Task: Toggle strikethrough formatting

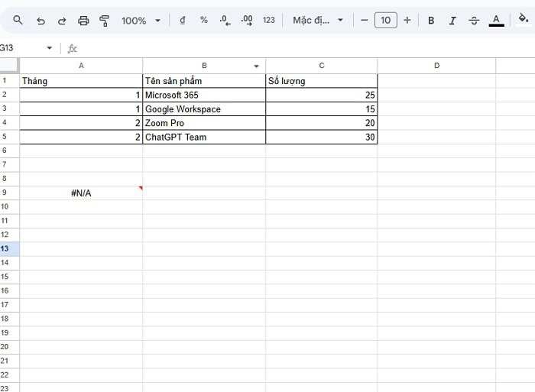Action: point(474,21)
